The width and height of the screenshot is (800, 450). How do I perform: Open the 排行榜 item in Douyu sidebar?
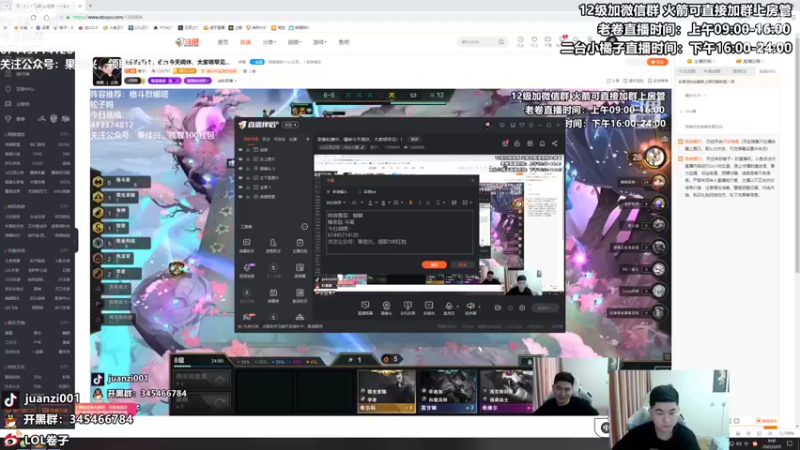pyautogui.click(x=18, y=74)
